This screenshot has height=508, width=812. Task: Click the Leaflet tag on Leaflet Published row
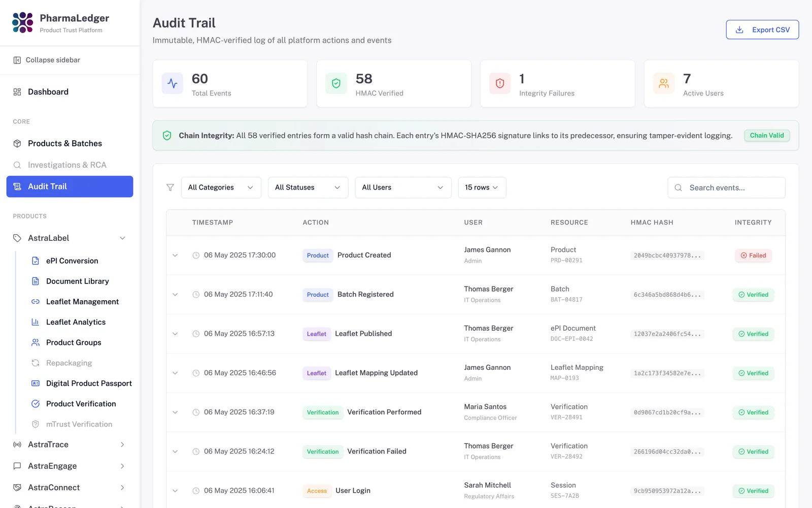(317, 334)
